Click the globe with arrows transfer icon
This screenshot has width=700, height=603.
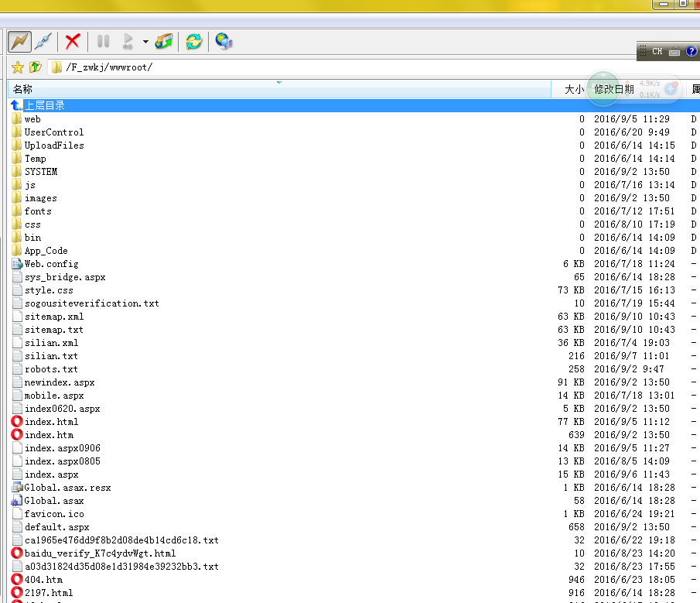pyautogui.click(x=163, y=41)
